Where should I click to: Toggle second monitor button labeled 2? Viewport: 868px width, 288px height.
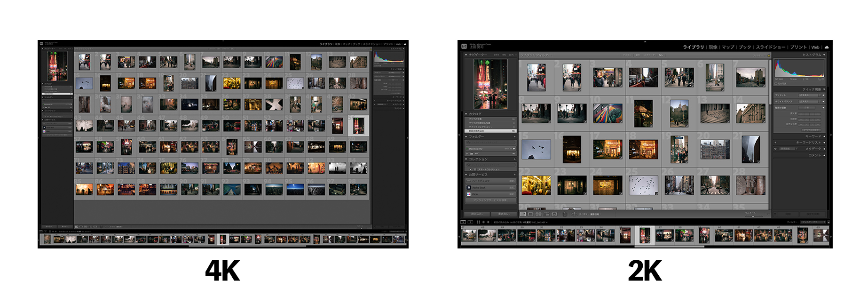pyautogui.click(x=470, y=222)
